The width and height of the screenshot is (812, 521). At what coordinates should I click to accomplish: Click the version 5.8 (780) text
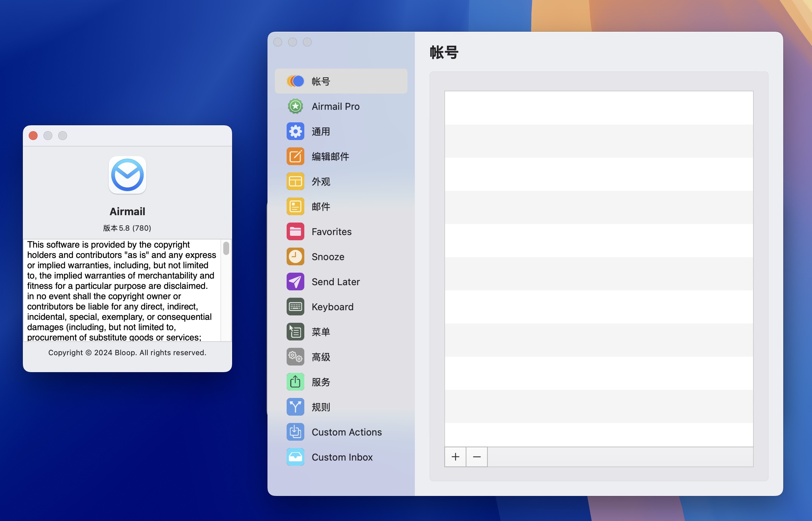tap(127, 228)
